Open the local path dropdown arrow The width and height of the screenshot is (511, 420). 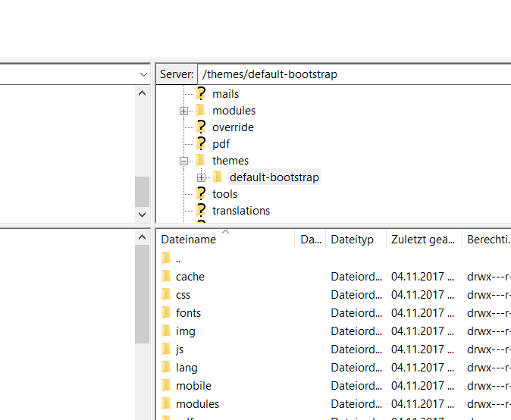(x=143, y=74)
